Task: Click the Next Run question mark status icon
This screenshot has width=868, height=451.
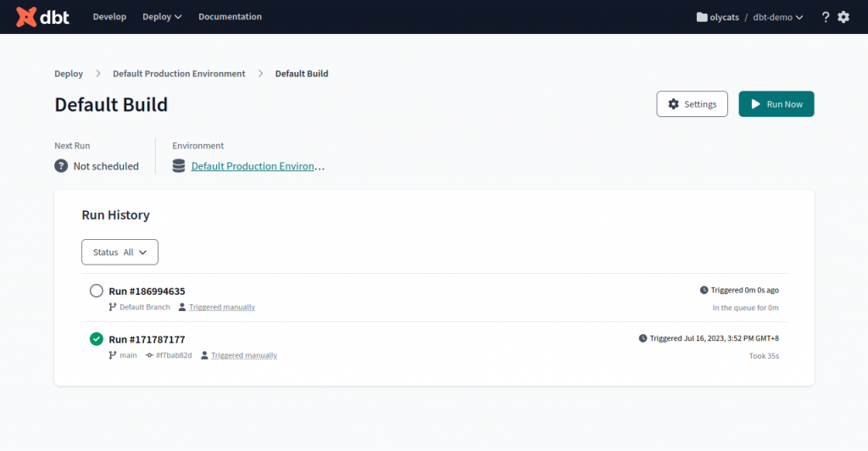Action: (x=61, y=166)
